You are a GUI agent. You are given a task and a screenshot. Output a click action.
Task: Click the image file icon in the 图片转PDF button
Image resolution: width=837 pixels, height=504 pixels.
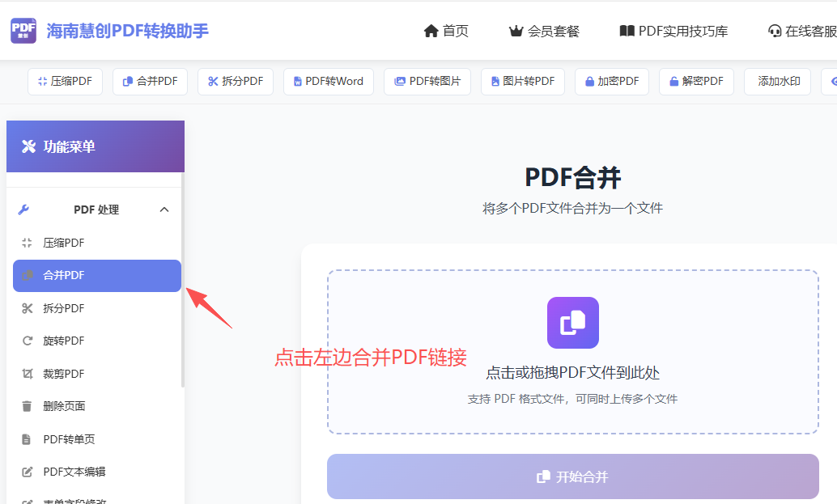(x=495, y=81)
